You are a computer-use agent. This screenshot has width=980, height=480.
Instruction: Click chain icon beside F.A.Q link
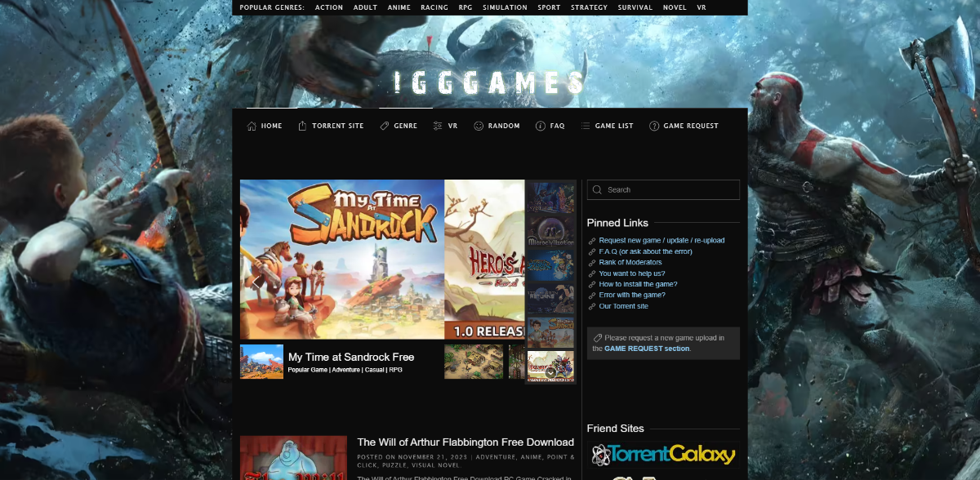click(x=592, y=252)
